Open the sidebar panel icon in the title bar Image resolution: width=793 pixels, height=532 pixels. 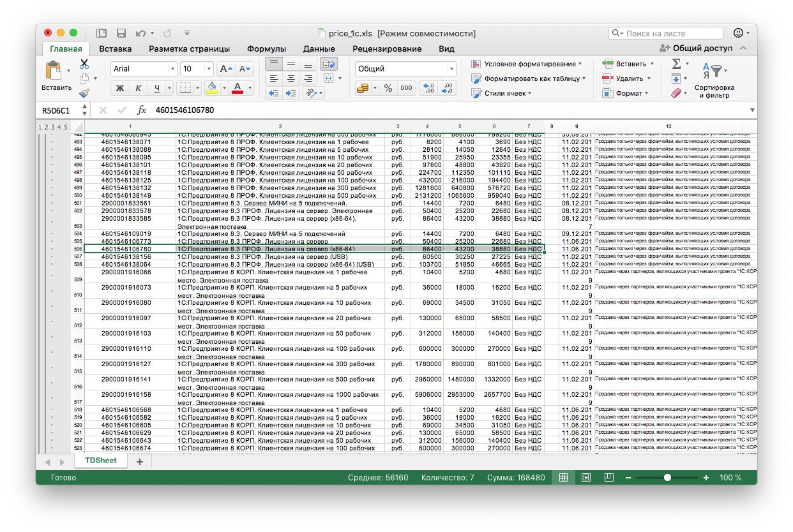[x=102, y=33]
